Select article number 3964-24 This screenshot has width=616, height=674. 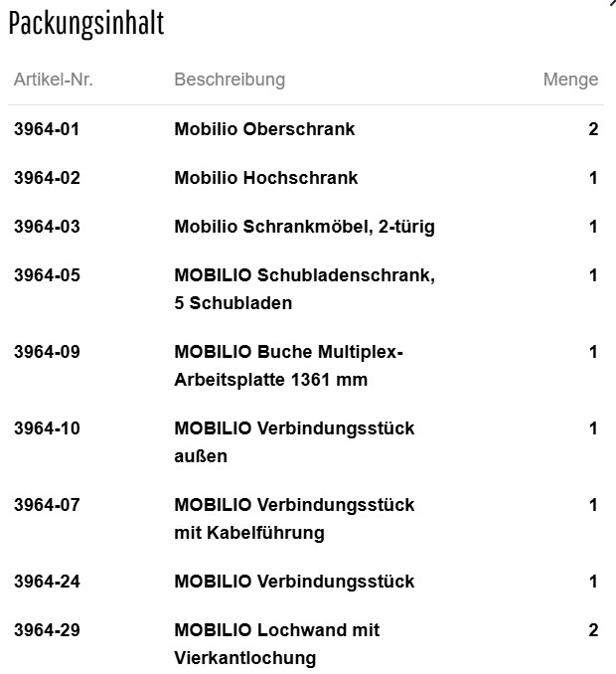coord(47,582)
